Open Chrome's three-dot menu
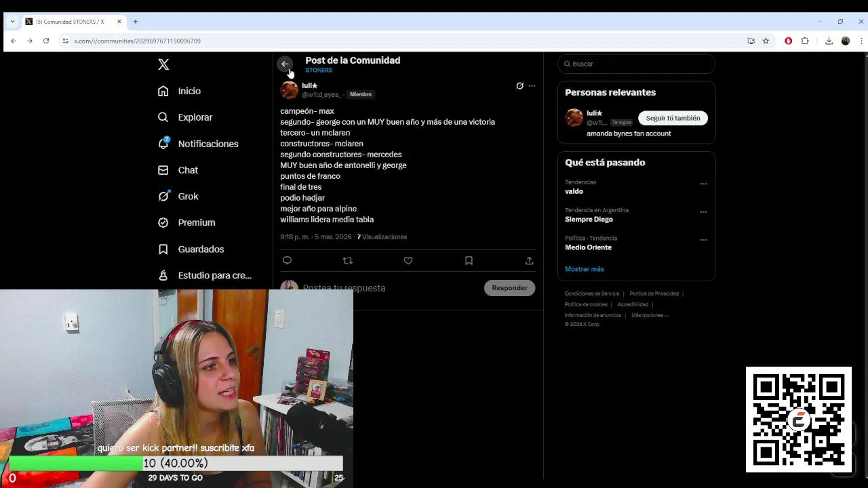Viewport: 868px width, 488px height. 861,41
